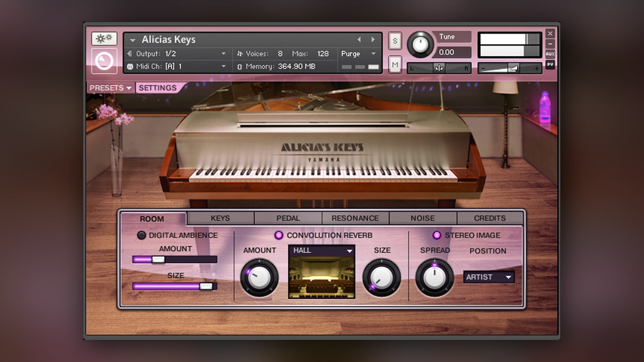Viewport: 644px width, 362px height.
Task: Click the SETTINGS button
Action: tap(158, 88)
